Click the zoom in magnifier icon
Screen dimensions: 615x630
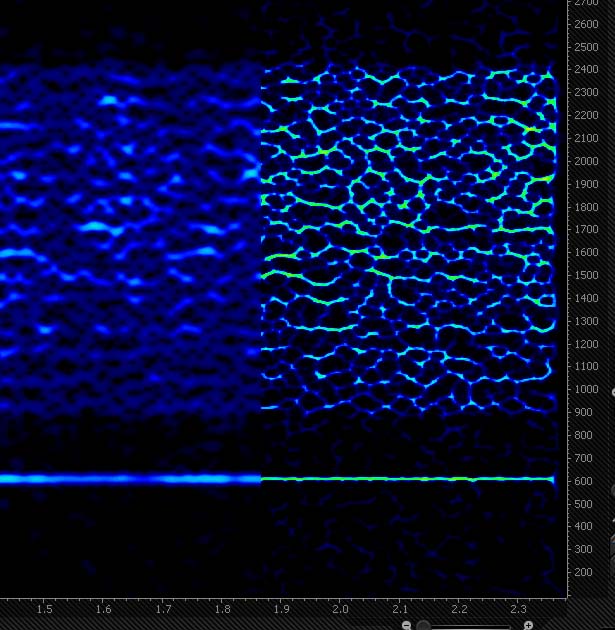click(528, 625)
